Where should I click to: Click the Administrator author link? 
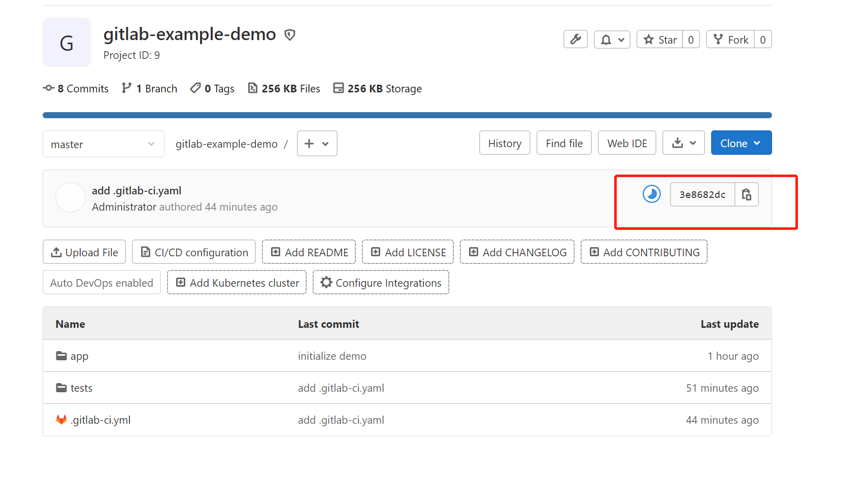124,207
